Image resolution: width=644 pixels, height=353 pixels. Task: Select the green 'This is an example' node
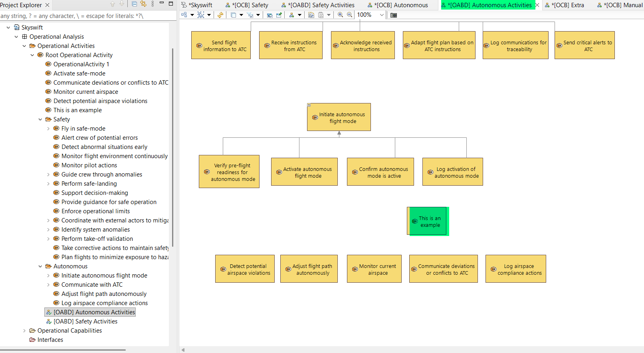pyautogui.click(x=428, y=221)
